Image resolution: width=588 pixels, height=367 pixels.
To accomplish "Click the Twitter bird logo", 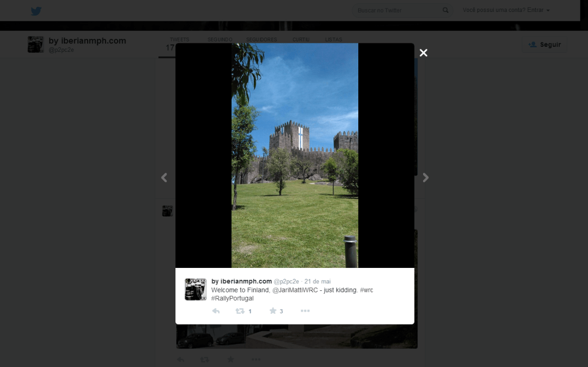I will [36, 11].
